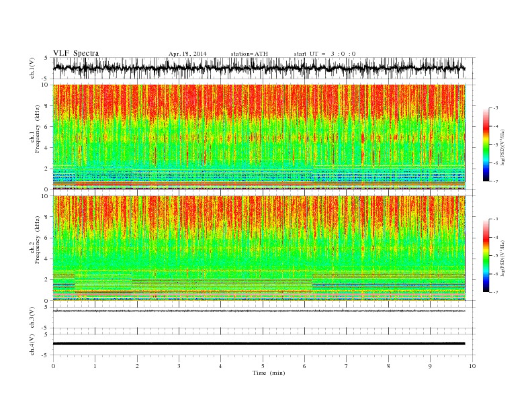Click the "VLF Spectra" plot title
This screenshot has height=411, width=532.
76,53
